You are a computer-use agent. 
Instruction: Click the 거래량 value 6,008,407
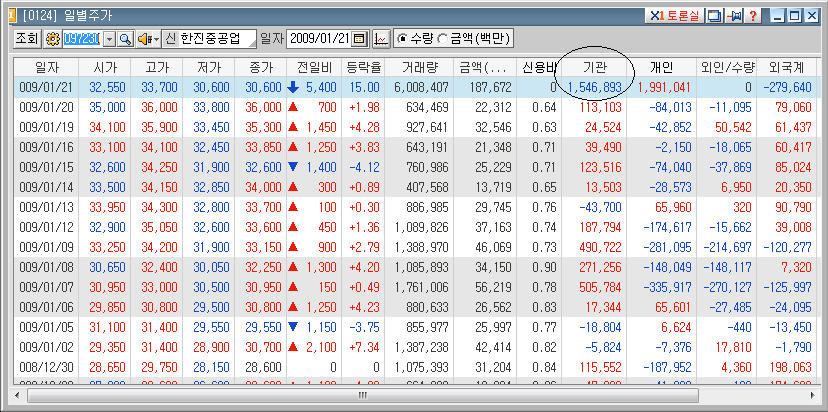[421, 87]
